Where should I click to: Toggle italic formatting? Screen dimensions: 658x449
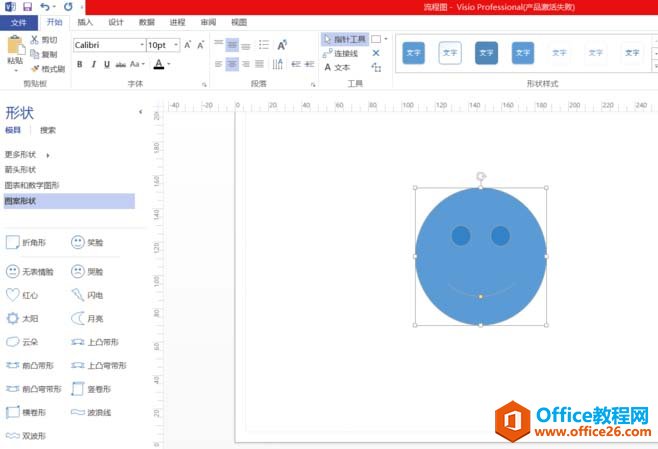[93, 64]
